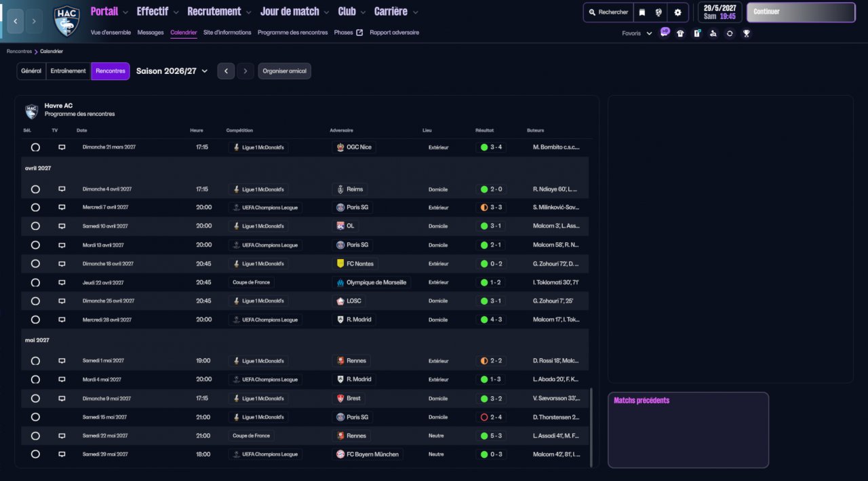Click the TV icon for the Reims match

[62, 189]
